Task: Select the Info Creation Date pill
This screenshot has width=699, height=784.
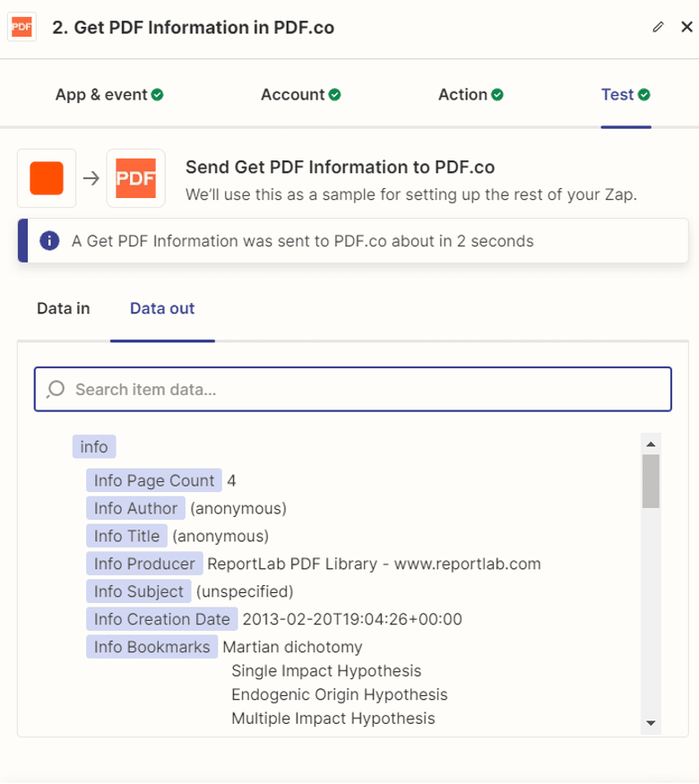Action: pos(161,619)
